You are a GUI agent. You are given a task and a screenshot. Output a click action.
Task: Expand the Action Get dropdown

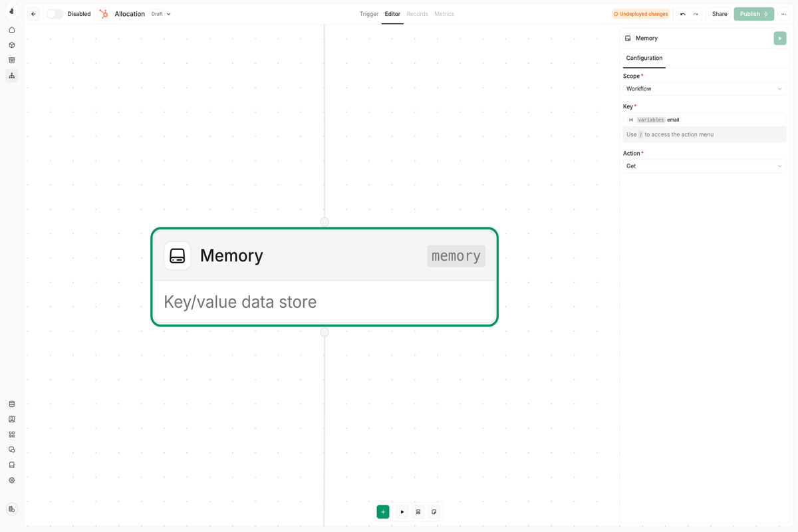click(x=704, y=166)
